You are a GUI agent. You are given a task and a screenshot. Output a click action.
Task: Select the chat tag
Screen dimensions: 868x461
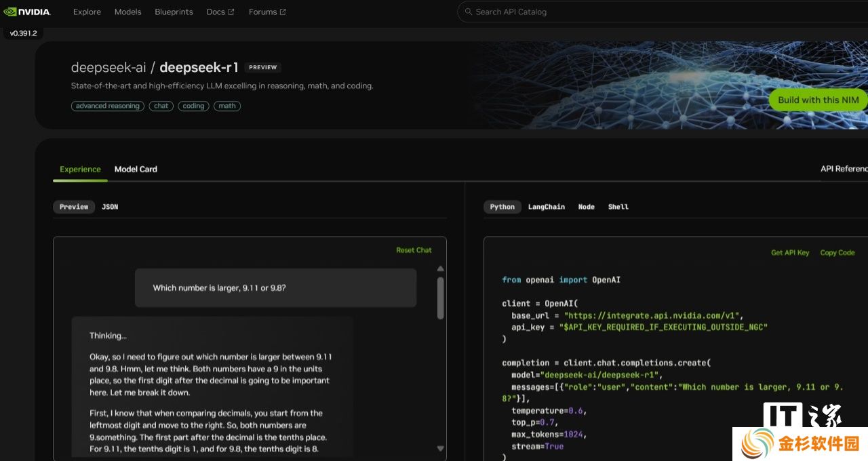click(x=161, y=106)
